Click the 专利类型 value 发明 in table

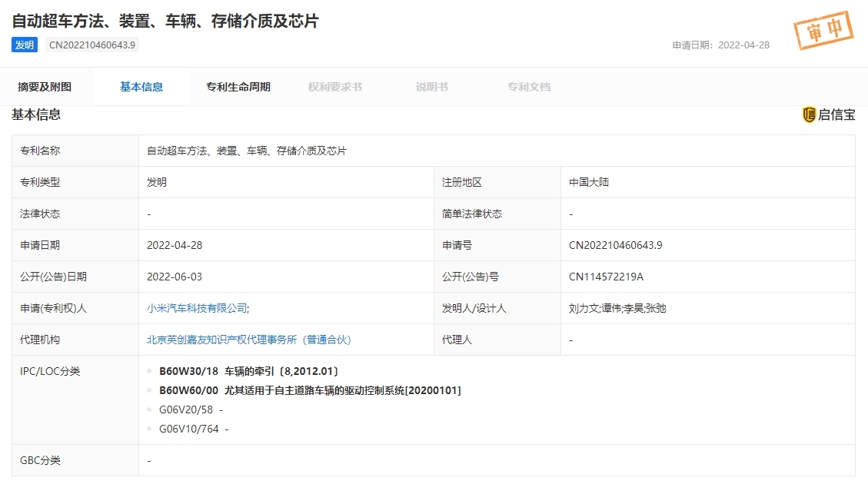157,182
